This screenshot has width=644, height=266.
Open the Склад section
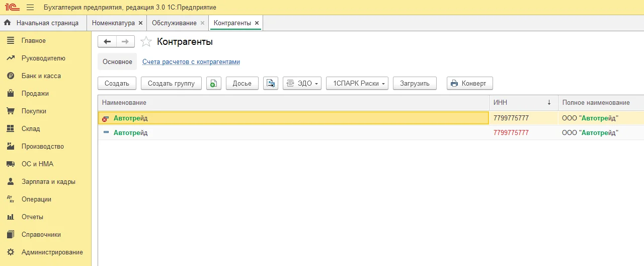31,128
